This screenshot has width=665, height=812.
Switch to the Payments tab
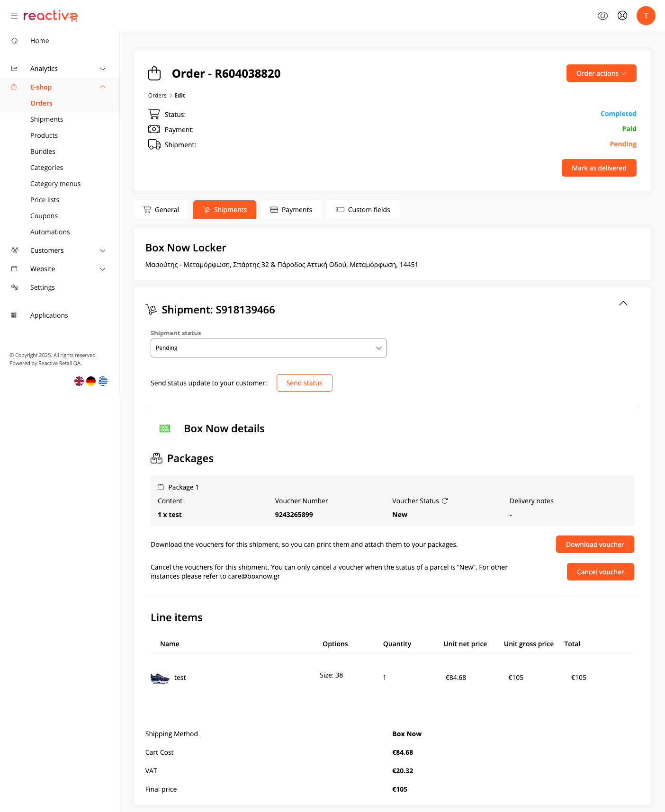pos(291,210)
